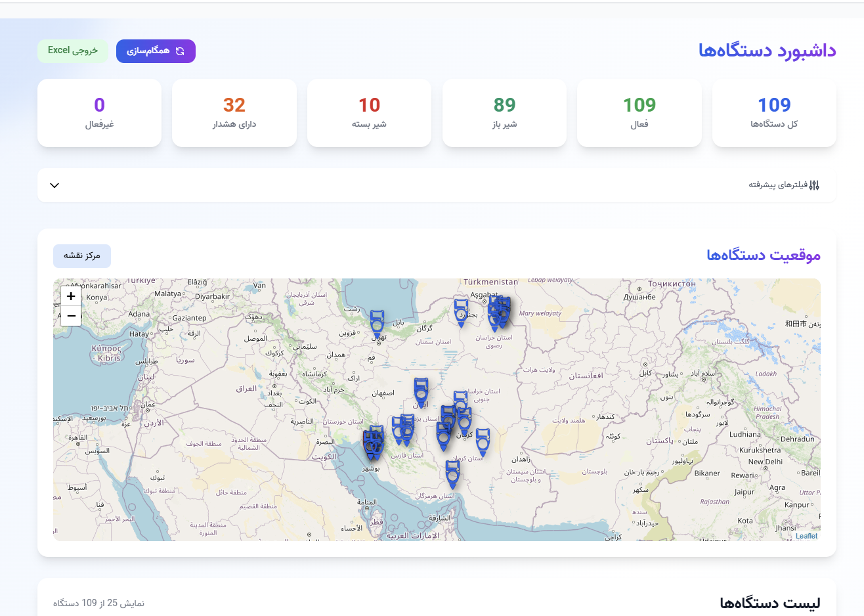Viewport: 864px width, 616px height.
Task: Click the شیر بسته 10 card
Action: tap(369, 113)
